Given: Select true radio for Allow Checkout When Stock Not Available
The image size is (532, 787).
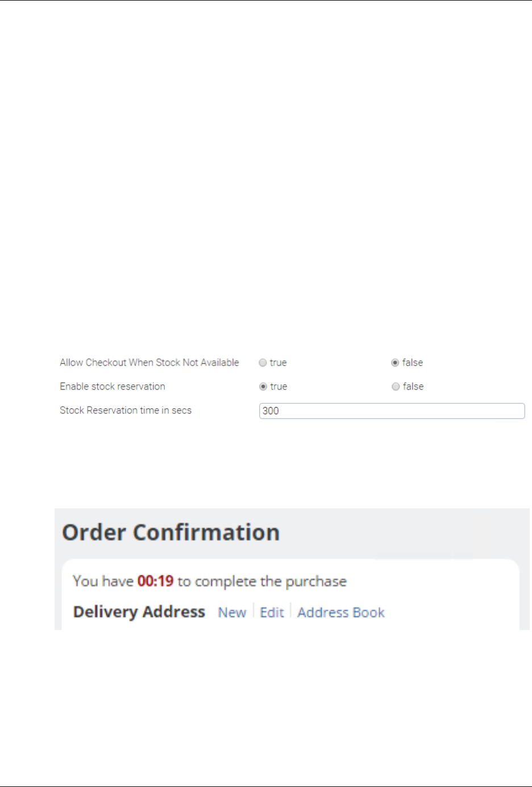Looking at the screenshot, I should tap(263, 363).
